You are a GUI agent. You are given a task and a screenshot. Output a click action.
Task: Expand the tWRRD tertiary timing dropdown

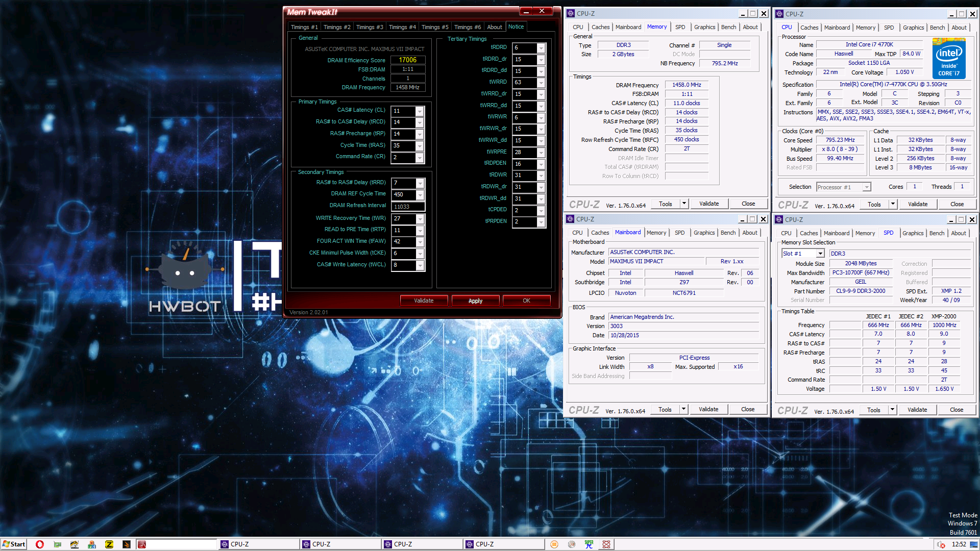(541, 83)
